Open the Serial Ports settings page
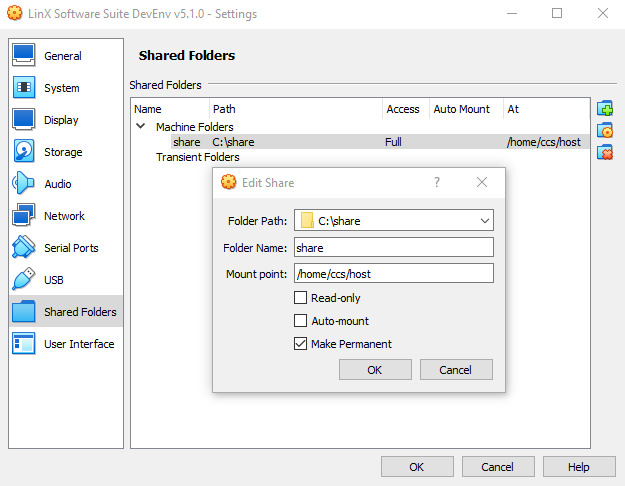This screenshot has width=625, height=486. pos(66,247)
